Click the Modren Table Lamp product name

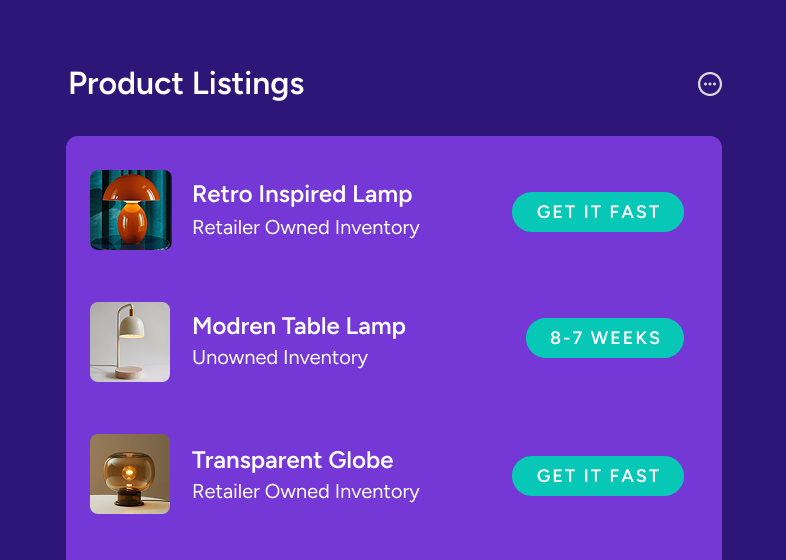(298, 326)
